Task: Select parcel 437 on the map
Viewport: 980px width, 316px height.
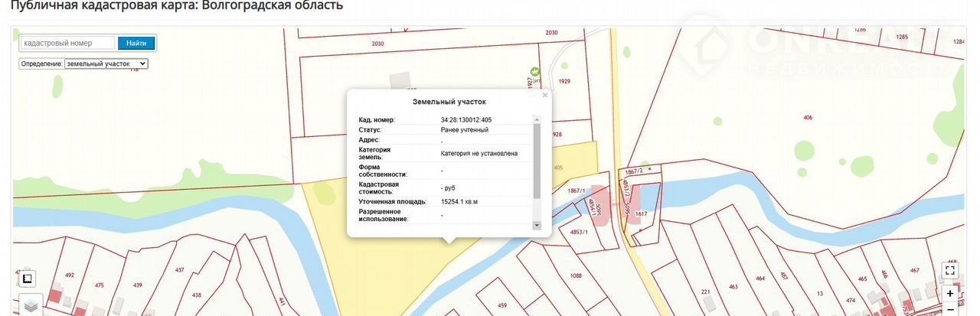Action: pos(180,270)
